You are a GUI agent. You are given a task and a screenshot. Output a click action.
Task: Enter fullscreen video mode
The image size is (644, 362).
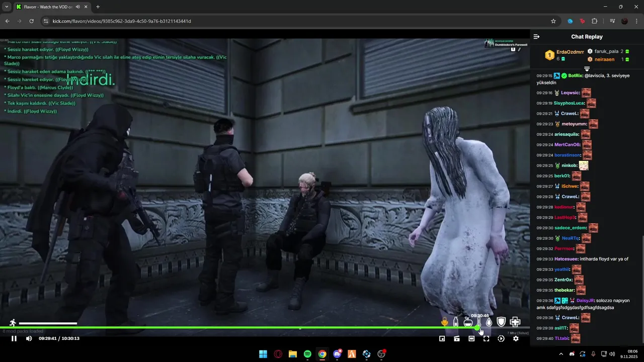pyautogui.click(x=486, y=338)
